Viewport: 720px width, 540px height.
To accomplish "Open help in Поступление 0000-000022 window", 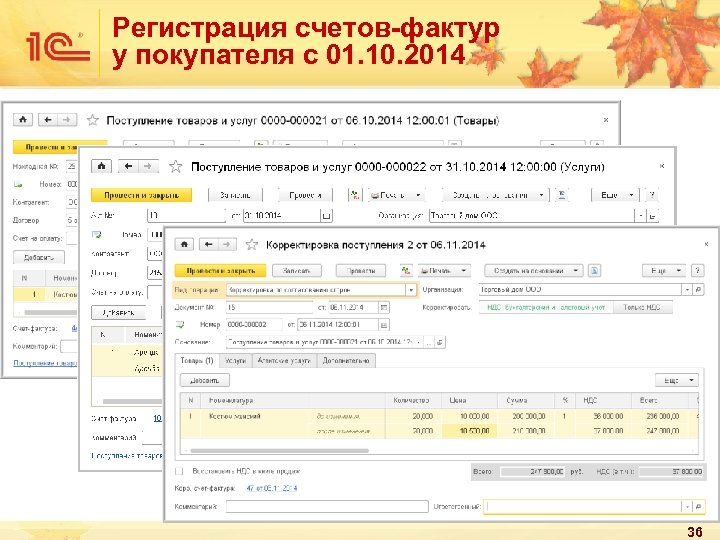I will tap(652, 195).
